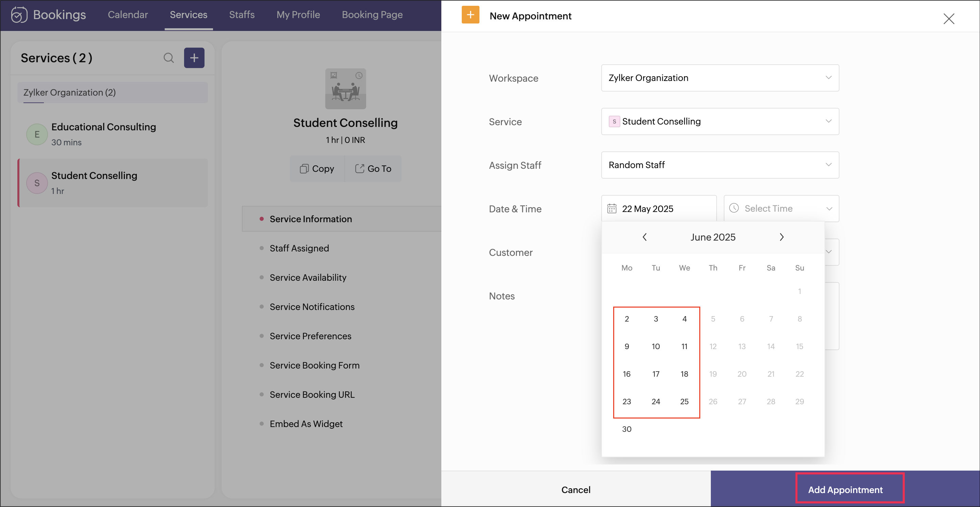
Task: Pick June 4 in the calendar
Action: (684, 319)
